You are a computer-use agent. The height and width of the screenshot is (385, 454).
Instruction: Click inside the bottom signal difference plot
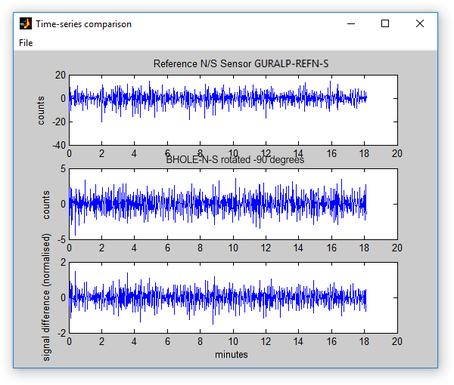coord(233,298)
